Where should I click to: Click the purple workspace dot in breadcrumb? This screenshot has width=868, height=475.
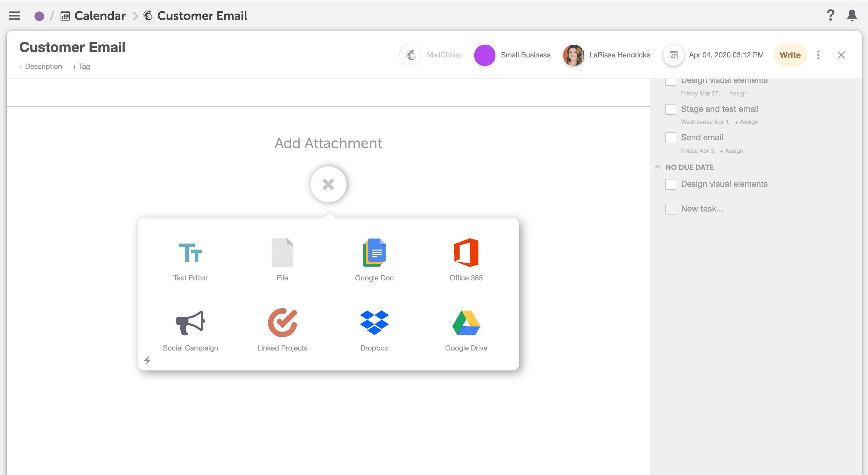tap(39, 16)
